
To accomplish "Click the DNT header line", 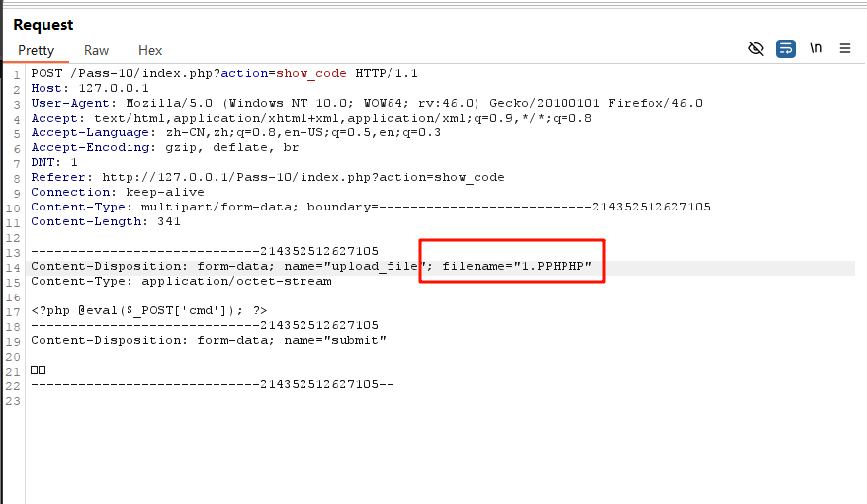I will click(54, 162).
